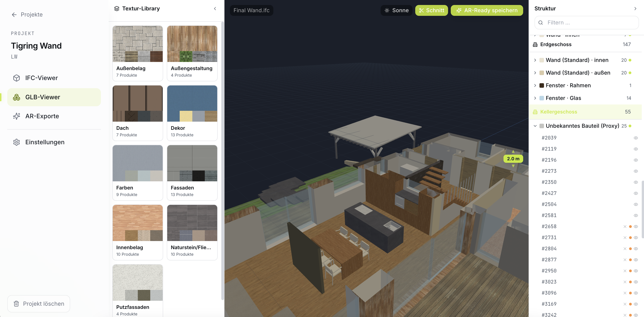Image resolution: width=644 pixels, height=317 pixels.
Task: Collapse the Textur-Library panel chevron
Action: pyautogui.click(x=215, y=9)
